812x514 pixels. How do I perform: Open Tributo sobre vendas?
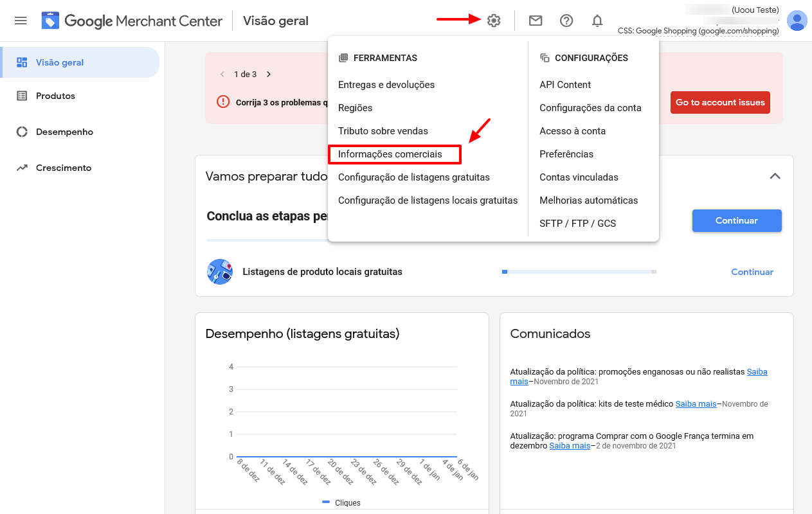pos(383,131)
